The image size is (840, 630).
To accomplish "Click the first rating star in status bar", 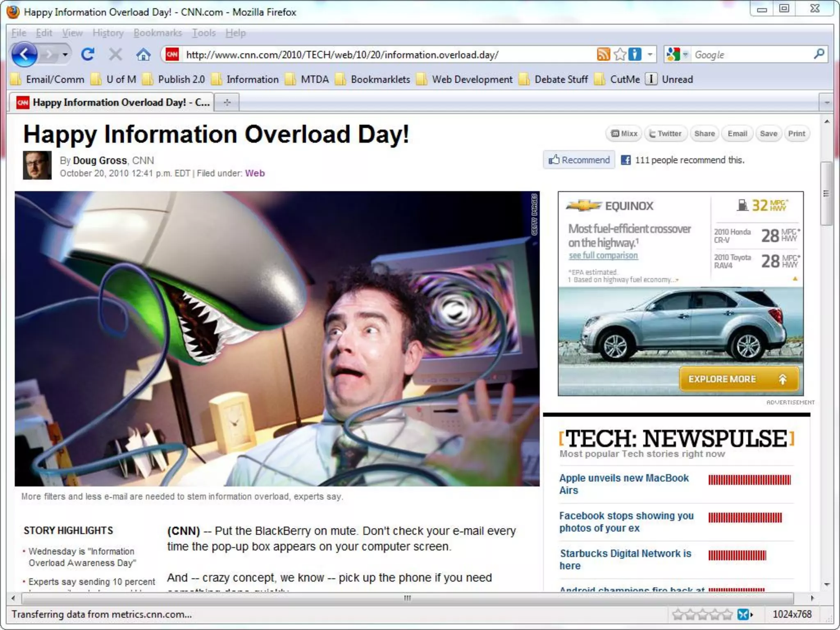I will pos(678,614).
